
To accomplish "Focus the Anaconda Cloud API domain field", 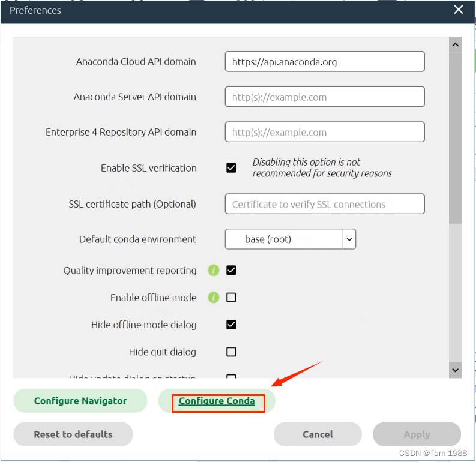I will [x=325, y=62].
